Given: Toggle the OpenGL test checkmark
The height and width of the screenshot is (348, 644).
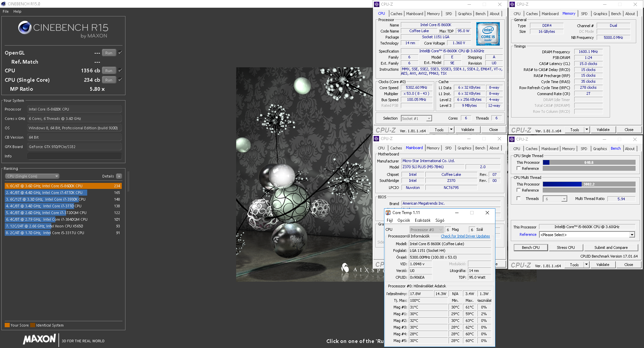Looking at the screenshot, I should point(120,53).
